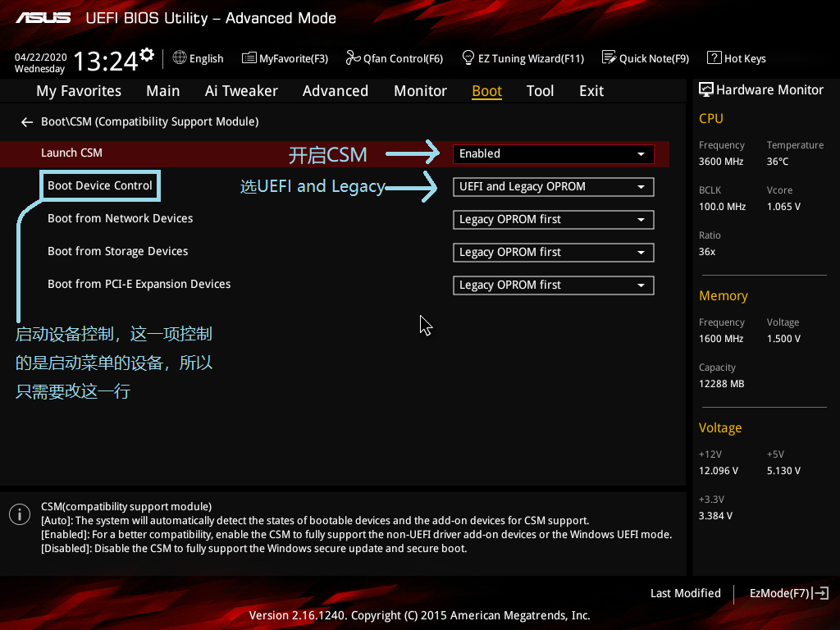Click the back arrow to the Boot menu
The height and width of the screenshot is (630, 840).
tap(27, 122)
